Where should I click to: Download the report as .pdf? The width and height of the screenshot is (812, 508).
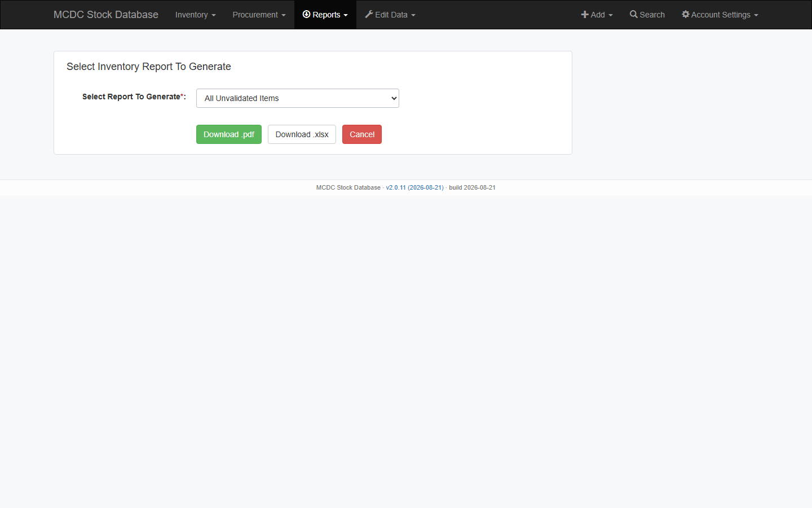(229, 134)
